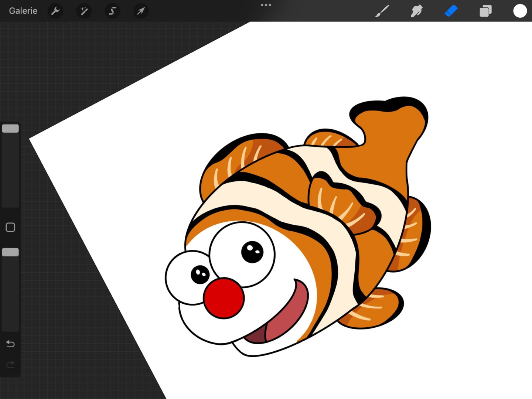
Task: Activate the Transform arrow tool
Action: (x=141, y=11)
